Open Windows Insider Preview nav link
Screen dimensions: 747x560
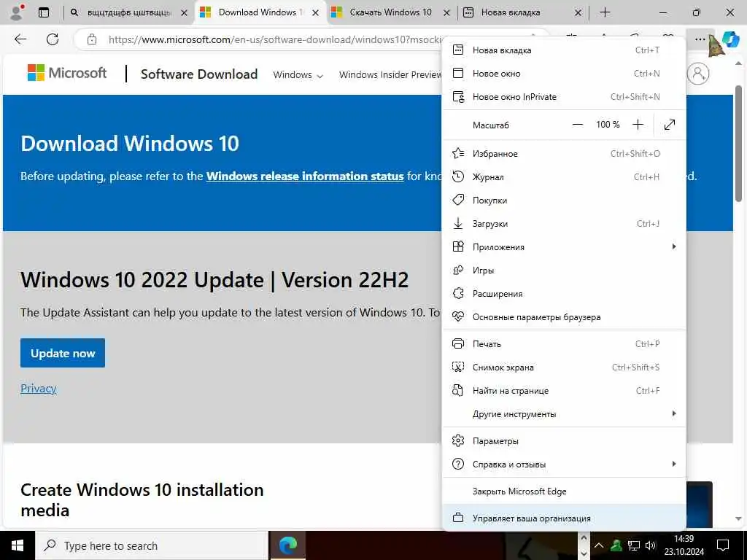[x=390, y=75]
